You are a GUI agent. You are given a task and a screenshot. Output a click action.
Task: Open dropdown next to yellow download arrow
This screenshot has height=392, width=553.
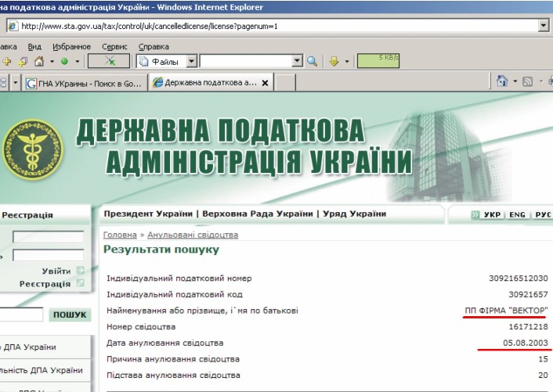click(x=347, y=62)
